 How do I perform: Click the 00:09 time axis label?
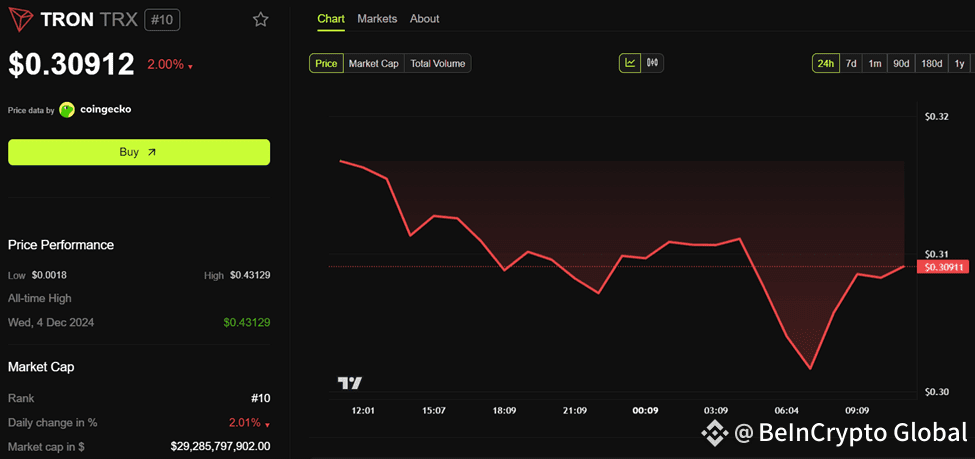(x=645, y=411)
